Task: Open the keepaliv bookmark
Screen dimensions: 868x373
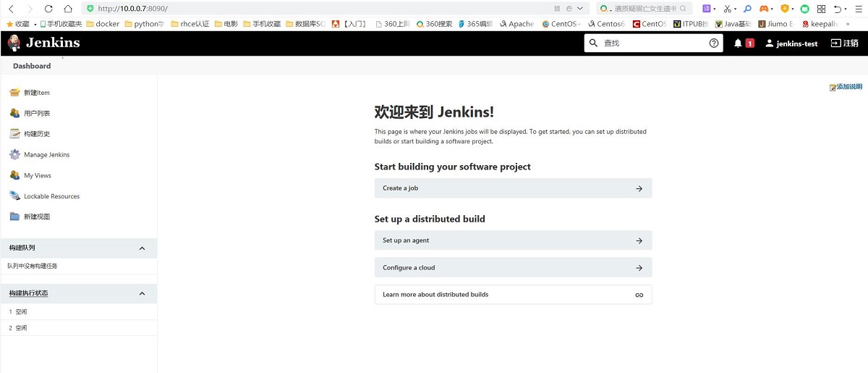Action: [x=819, y=24]
